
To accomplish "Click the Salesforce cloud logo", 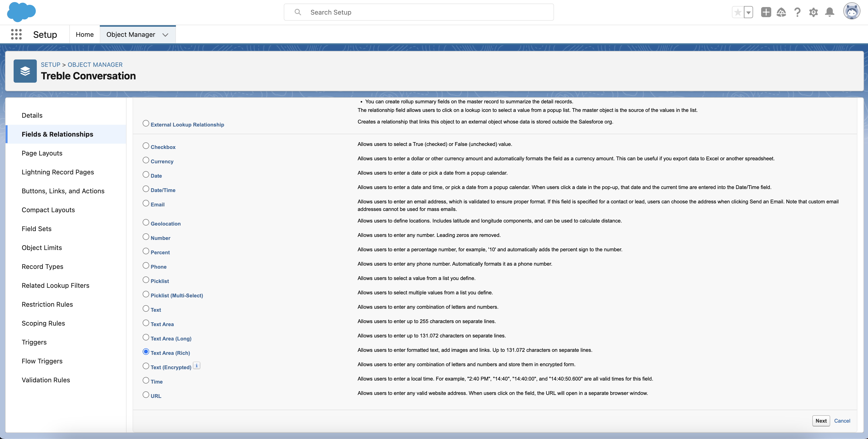I will point(21,12).
